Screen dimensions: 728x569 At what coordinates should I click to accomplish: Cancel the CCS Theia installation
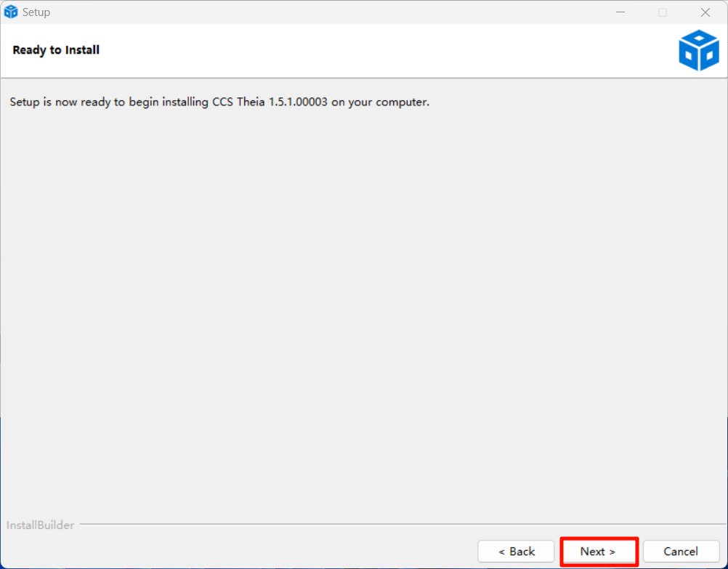pyautogui.click(x=681, y=552)
